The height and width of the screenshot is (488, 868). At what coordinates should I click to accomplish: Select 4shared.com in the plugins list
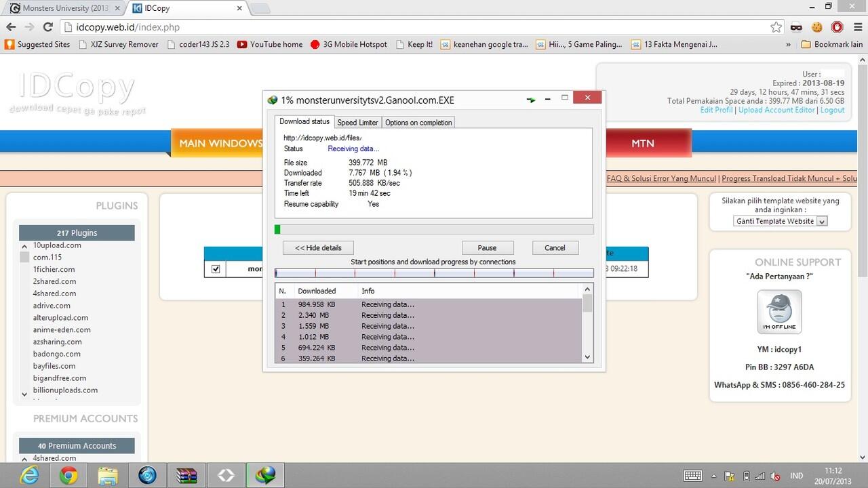tap(54, 293)
